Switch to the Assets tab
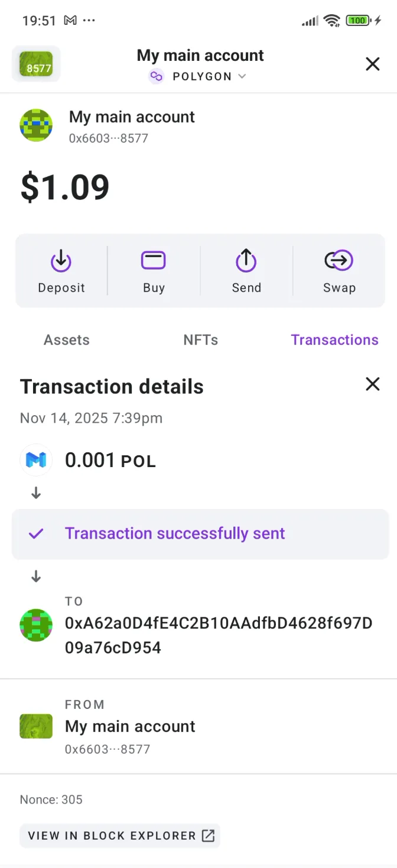 pyautogui.click(x=66, y=340)
